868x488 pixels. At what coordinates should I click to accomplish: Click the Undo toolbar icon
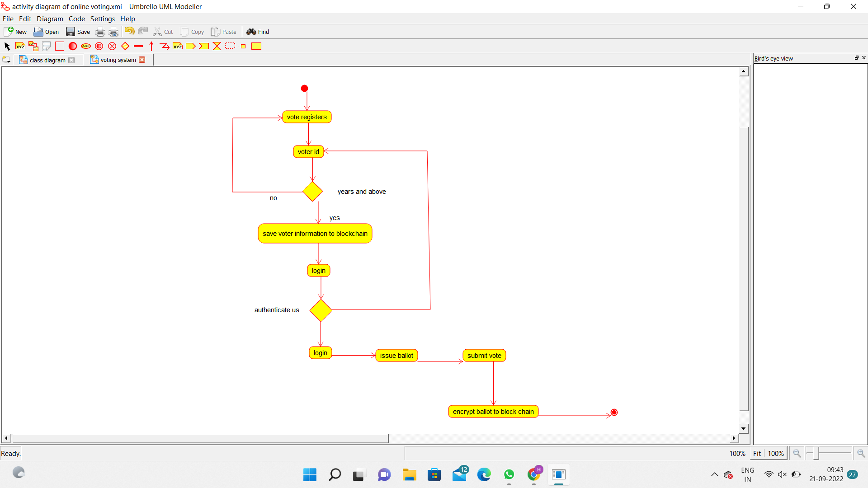coord(129,31)
